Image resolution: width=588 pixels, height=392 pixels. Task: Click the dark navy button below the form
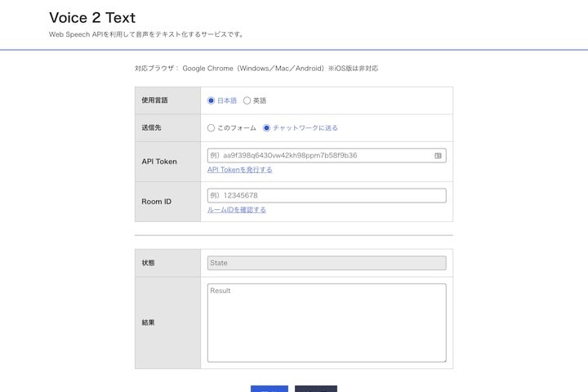pos(316,389)
